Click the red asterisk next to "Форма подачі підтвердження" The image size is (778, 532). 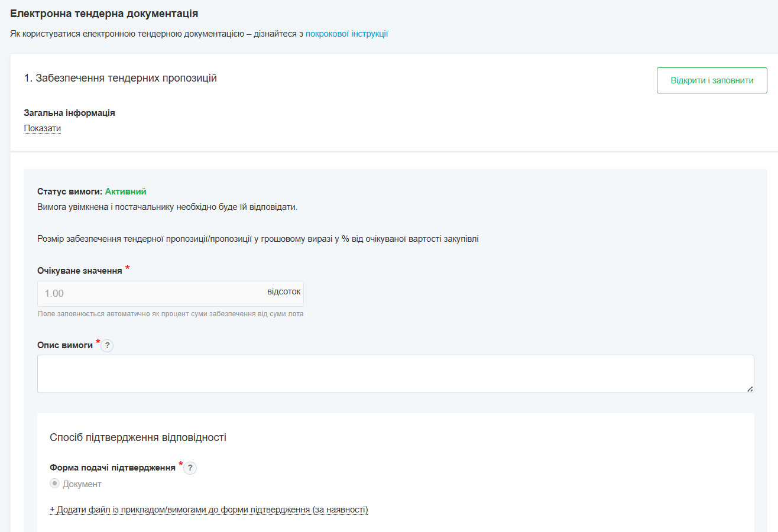pos(179,465)
